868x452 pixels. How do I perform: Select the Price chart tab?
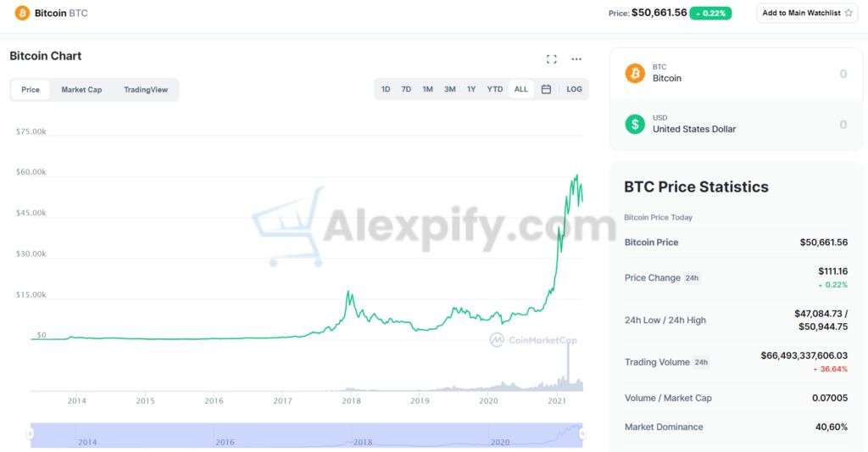(x=31, y=90)
